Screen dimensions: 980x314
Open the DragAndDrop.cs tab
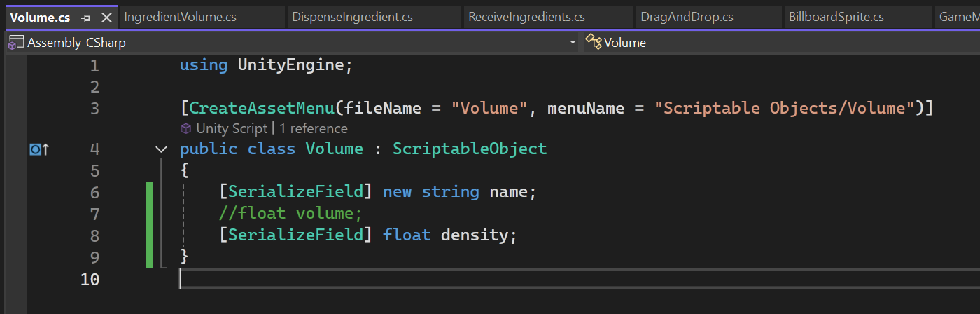coord(687,17)
